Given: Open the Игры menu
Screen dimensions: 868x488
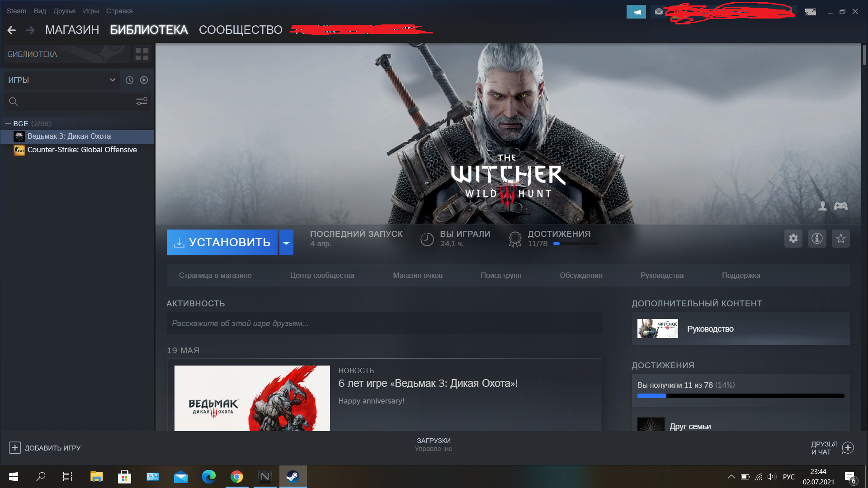Looking at the screenshot, I should coord(90,11).
